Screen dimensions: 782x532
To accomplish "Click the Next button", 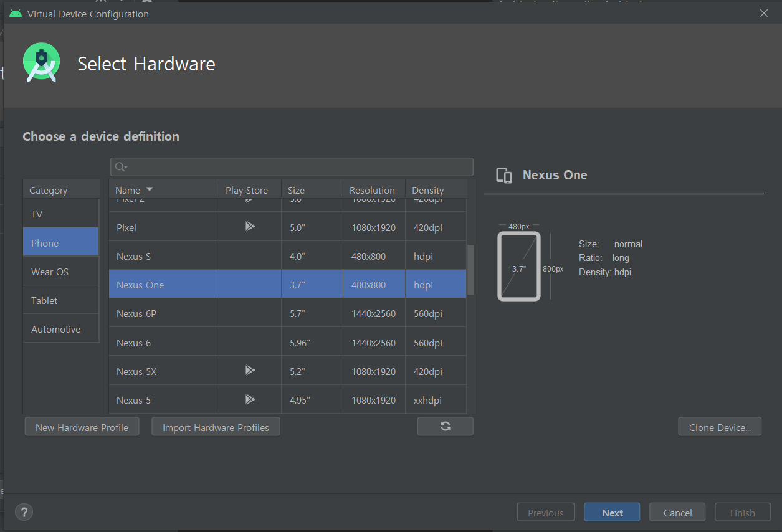I will coord(612,512).
